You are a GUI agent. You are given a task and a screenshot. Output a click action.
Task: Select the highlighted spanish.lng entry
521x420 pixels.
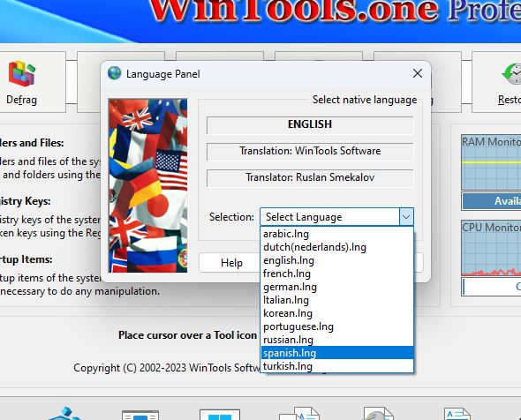(x=337, y=353)
